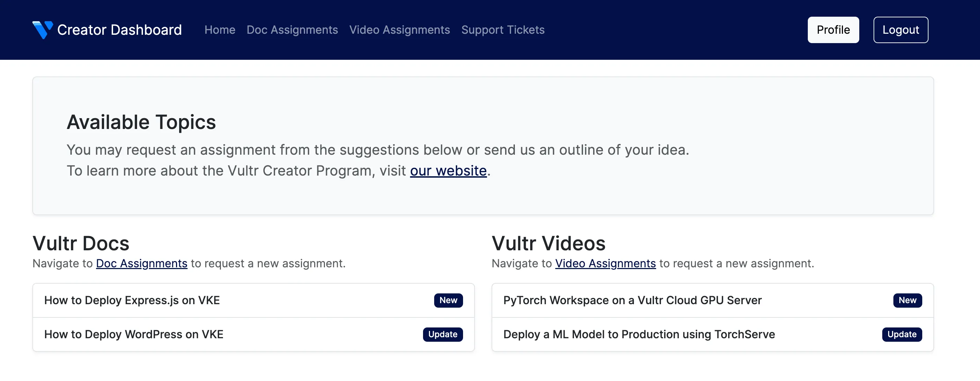Select "Deploy a ML Model to Production using TorchServe"
This screenshot has height=381, width=980.
[x=712, y=334]
